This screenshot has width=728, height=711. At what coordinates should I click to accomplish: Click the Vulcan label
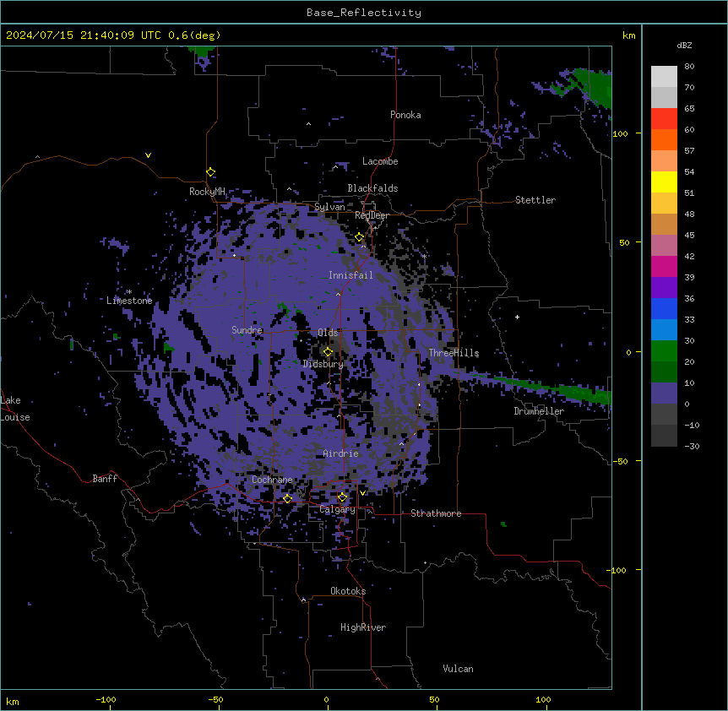coord(458,669)
